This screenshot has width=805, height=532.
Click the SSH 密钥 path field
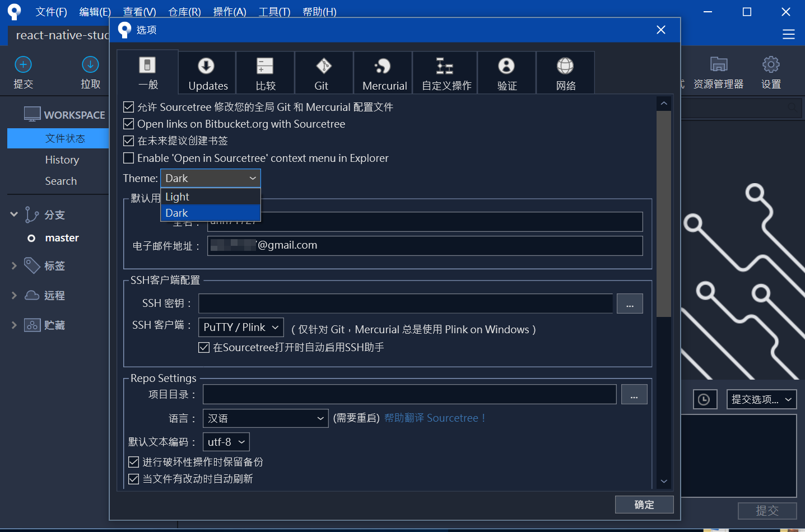click(x=406, y=304)
